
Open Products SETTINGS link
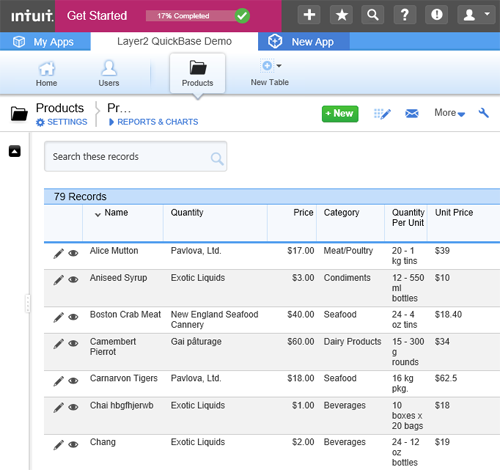point(62,122)
